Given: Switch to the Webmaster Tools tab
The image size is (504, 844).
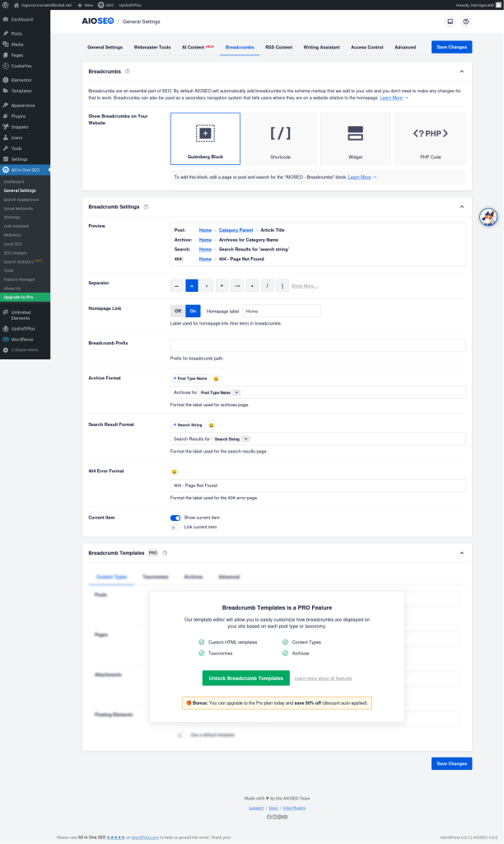Looking at the screenshot, I should pos(152,47).
